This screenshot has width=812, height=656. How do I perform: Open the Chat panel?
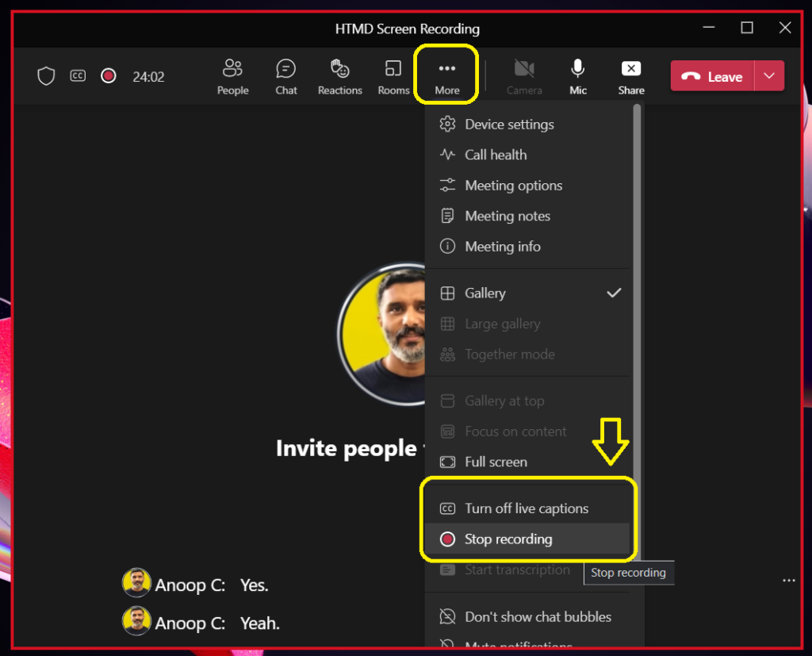pyautogui.click(x=285, y=75)
